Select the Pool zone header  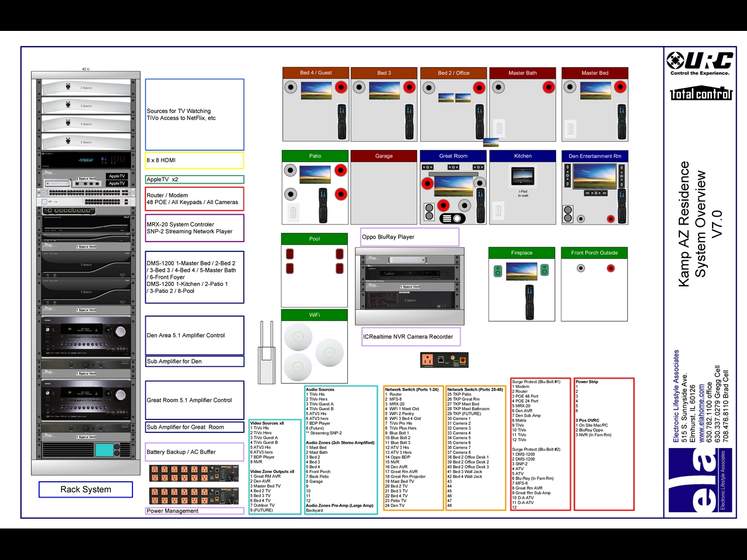pyautogui.click(x=315, y=239)
